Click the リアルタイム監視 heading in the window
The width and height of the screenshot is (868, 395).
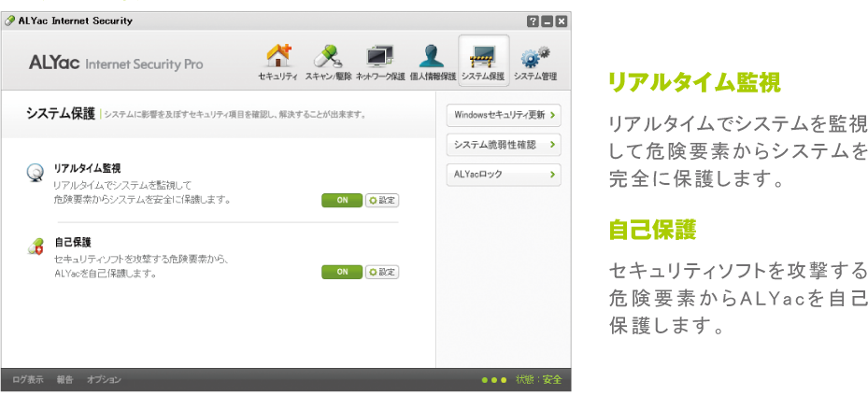tap(87, 168)
